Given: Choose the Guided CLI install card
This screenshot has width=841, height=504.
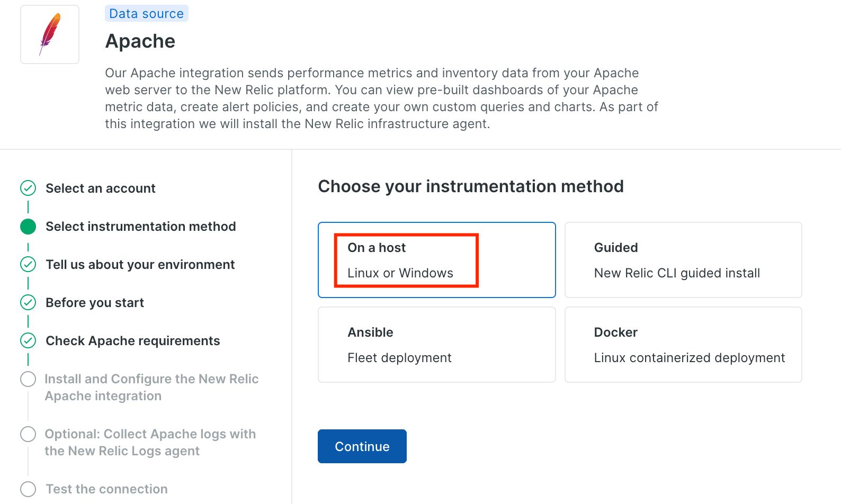Looking at the screenshot, I should tap(683, 260).
